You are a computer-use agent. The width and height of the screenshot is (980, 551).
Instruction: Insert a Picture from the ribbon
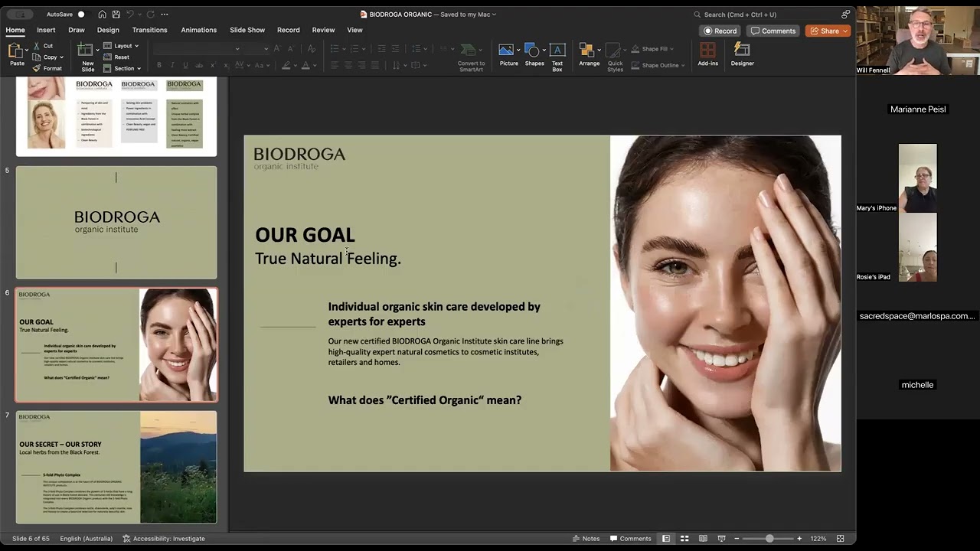(x=508, y=55)
